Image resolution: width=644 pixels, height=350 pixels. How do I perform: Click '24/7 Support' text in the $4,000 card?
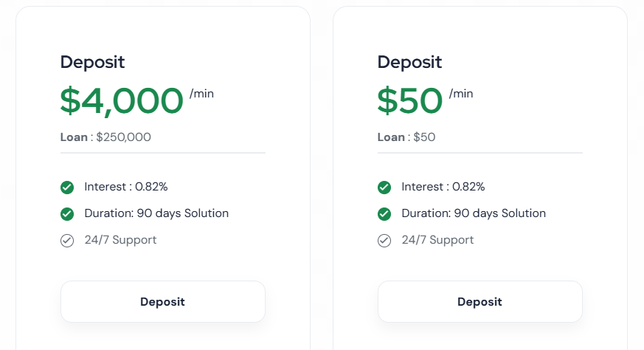tap(120, 240)
